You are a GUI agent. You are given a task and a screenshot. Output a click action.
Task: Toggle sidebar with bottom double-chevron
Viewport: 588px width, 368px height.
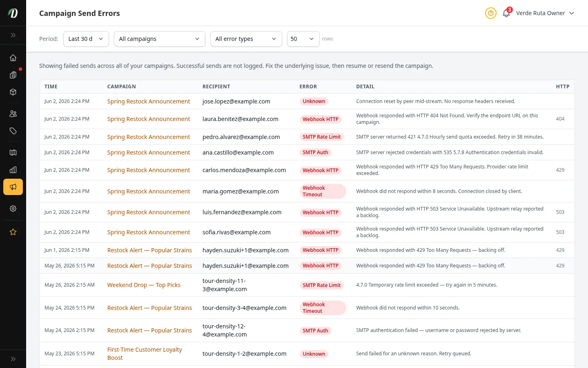pyautogui.click(x=13, y=359)
